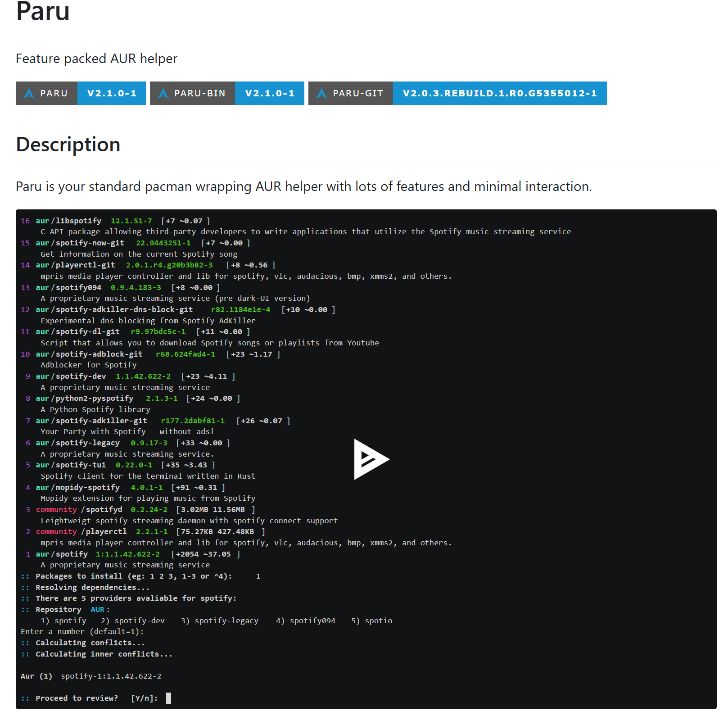Viewport: 728px width, 716px height.
Task: Click 'Adblocker for Spotify' description
Action: (x=89, y=365)
